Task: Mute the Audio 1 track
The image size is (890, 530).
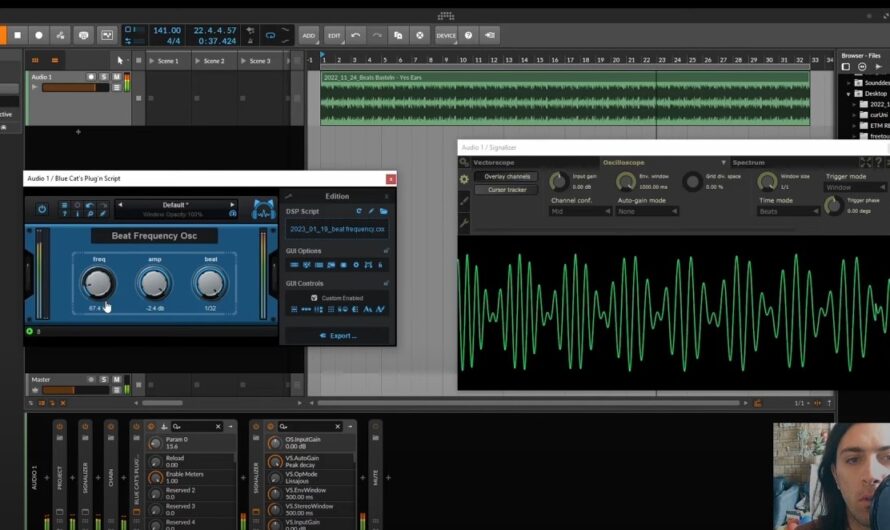Action: [x=117, y=77]
